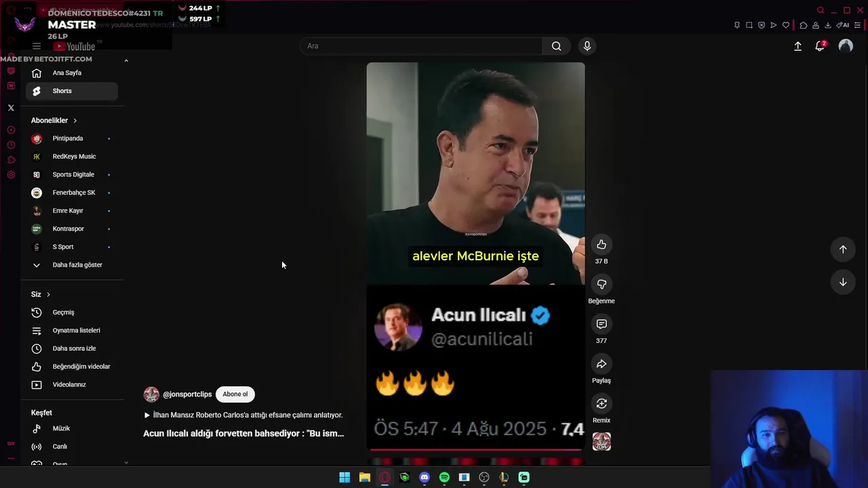Click the search magnifier button
Viewport: 868px width, 488px height.
556,46
